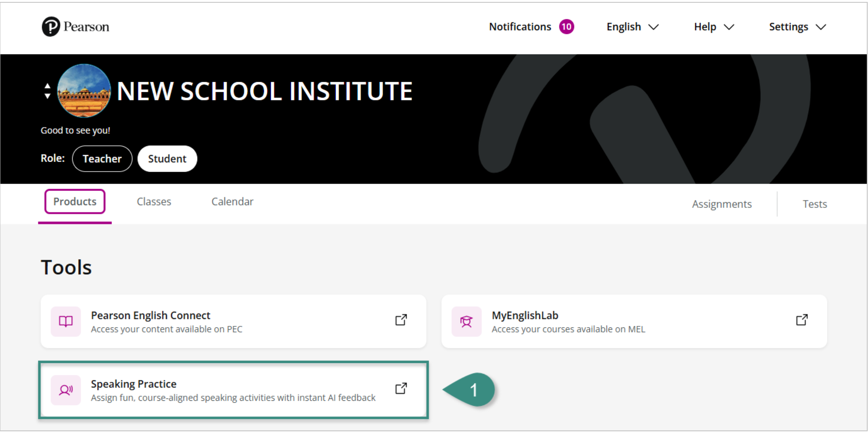Click the school switcher up-down arrows
Image resolution: width=868 pixels, height=432 pixels.
[x=47, y=91]
